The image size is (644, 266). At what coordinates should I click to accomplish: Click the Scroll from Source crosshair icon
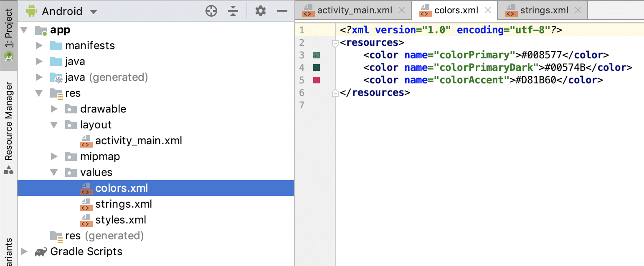tap(211, 10)
